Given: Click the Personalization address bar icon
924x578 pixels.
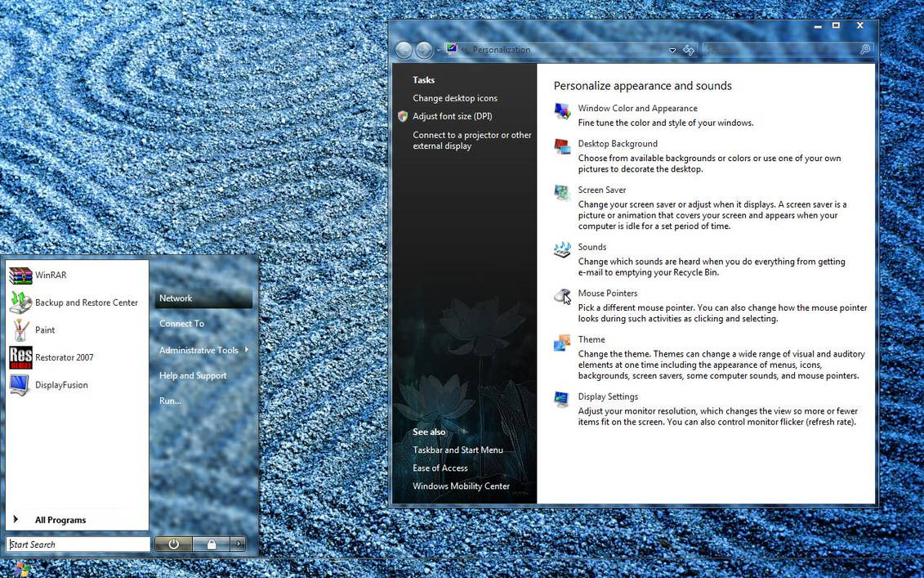Looking at the screenshot, I should pos(452,49).
